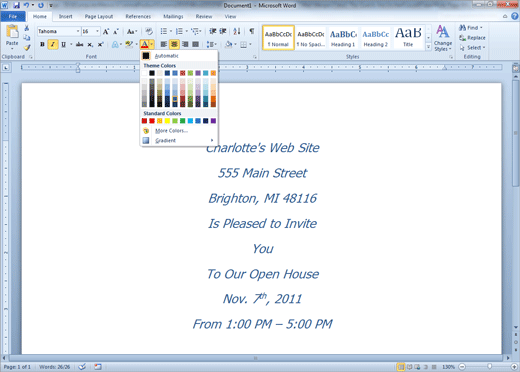
Task: Toggle Italic formatting off
Action: 53,44
